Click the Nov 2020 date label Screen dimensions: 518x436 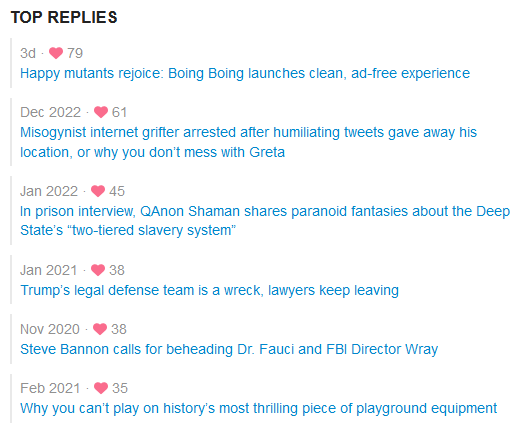coord(50,329)
